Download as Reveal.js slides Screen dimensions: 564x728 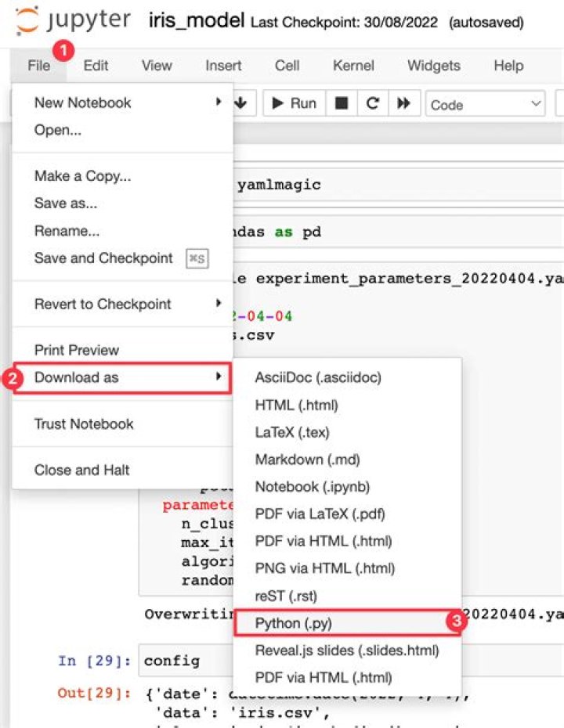(x=348, y=651)
